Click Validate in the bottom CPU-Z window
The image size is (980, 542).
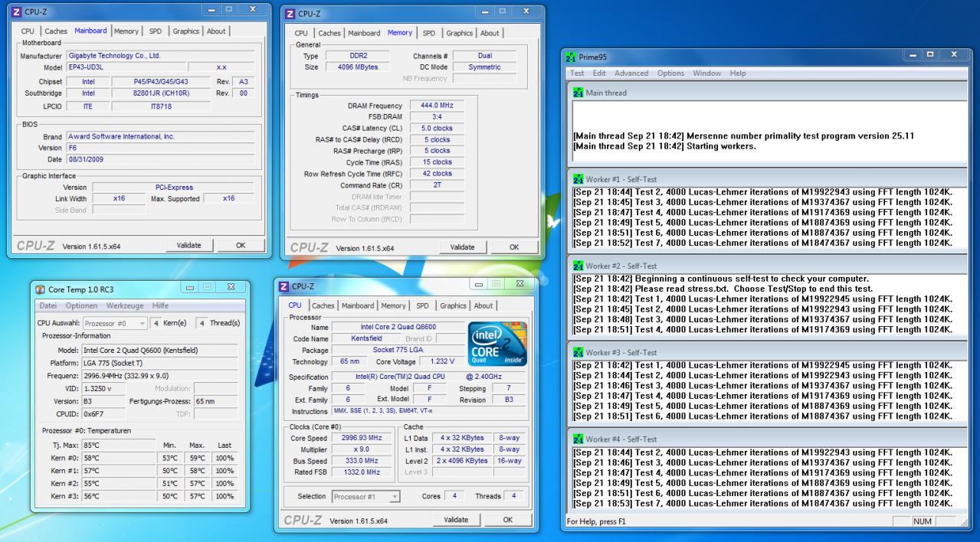click(x=456, y=520)
